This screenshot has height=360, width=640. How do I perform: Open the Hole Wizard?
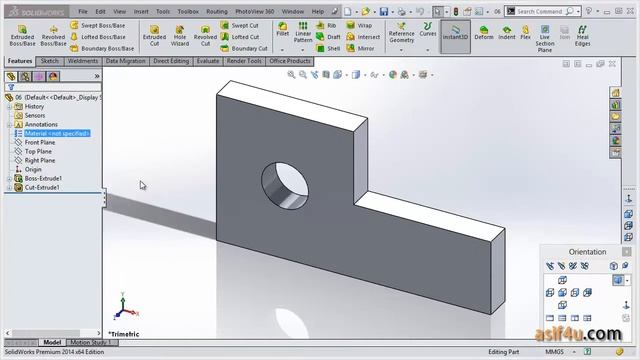pos(180,36)
